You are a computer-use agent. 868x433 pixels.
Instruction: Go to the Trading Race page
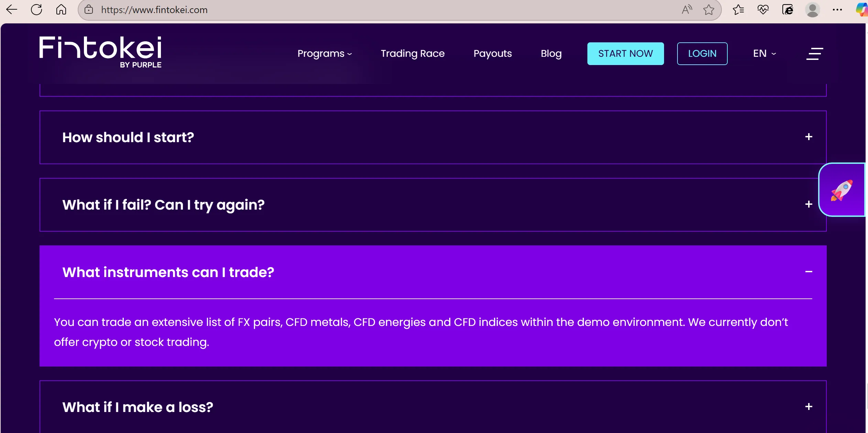coord(413,54)
